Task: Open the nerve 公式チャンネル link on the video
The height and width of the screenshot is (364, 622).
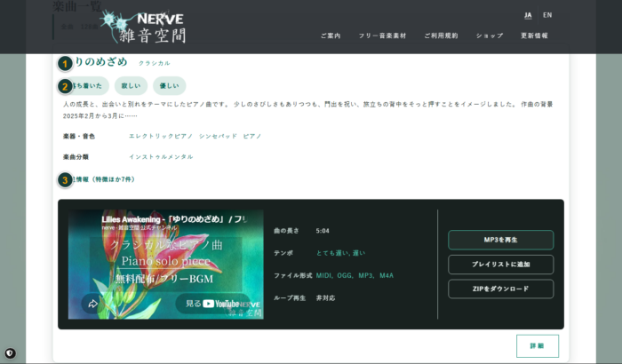Action: 140,227
